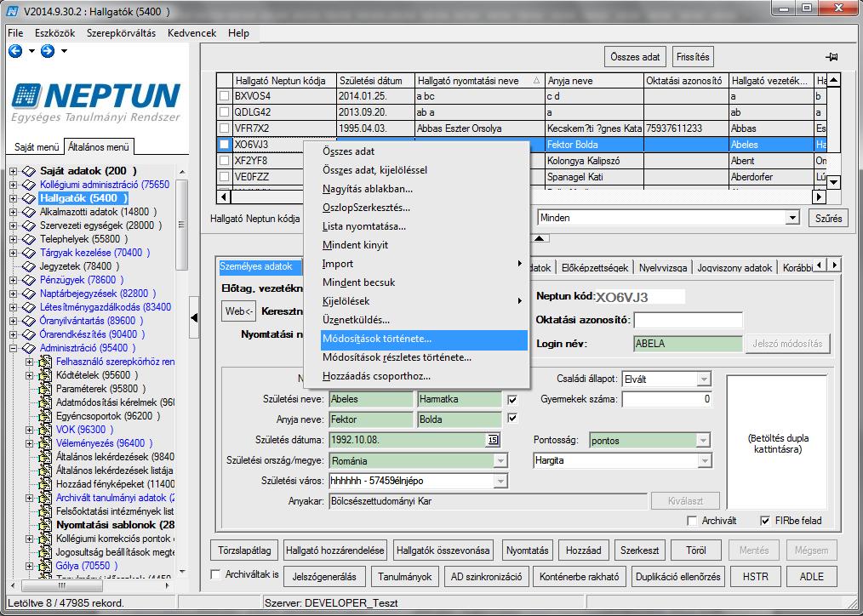Image resolution: width=863 pixels, height=616 pixels.
Task: Click the VOK (96300) node icon
Action: pyautogui.click(x=45, y=430)
